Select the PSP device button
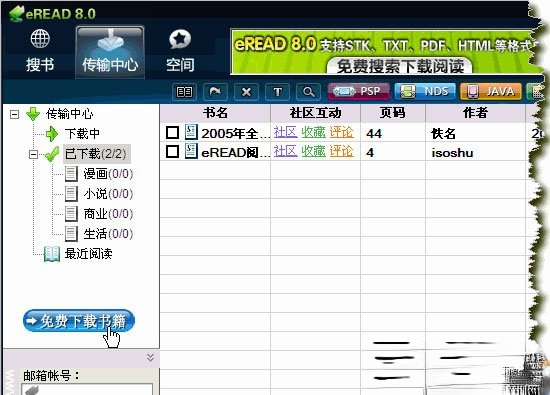The height and width of the screenshot is (395, 550). (358, 92)
